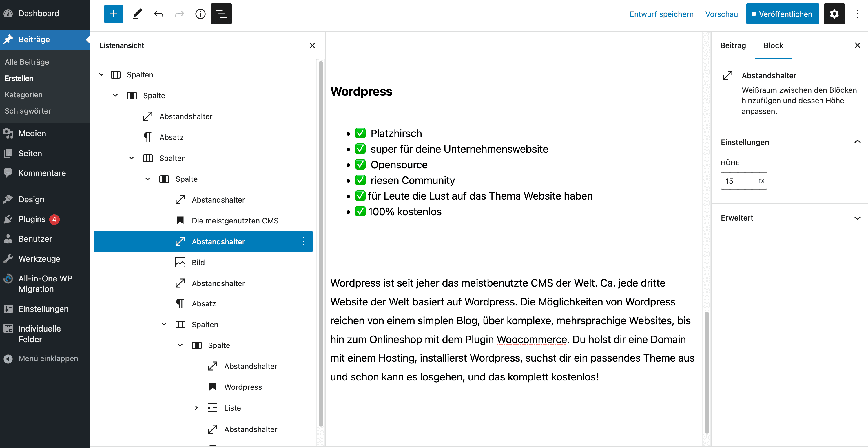868x448 pixels.
Task: Select the Bild row in list view
Action: point(203,262)
